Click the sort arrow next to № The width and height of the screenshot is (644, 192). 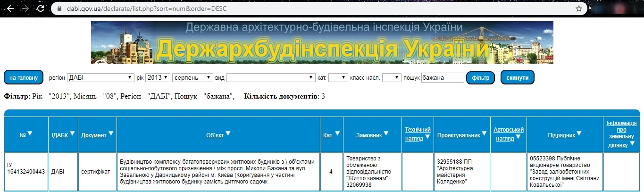(30, 134)
